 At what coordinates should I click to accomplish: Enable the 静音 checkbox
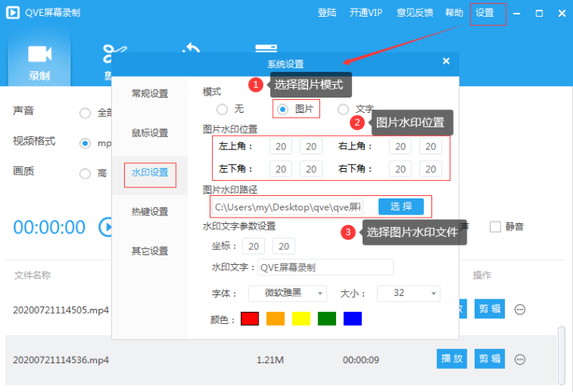click(x=495, y=226)
